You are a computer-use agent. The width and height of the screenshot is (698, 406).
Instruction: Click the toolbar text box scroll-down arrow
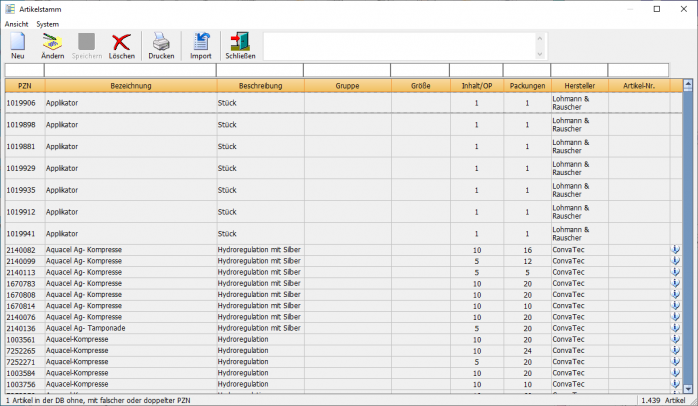pos(540,54)
